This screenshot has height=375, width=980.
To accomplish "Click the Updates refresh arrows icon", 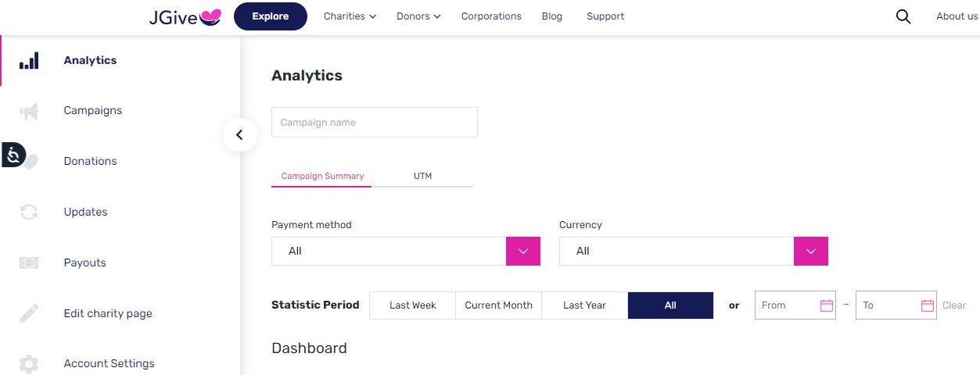I will [29, 212].
